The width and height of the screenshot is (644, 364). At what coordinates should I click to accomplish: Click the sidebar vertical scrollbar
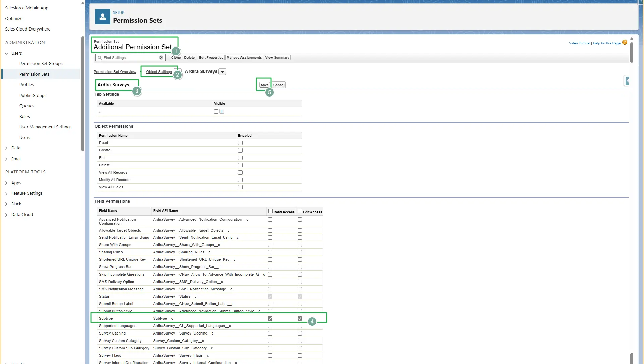(x=83, y=94)
